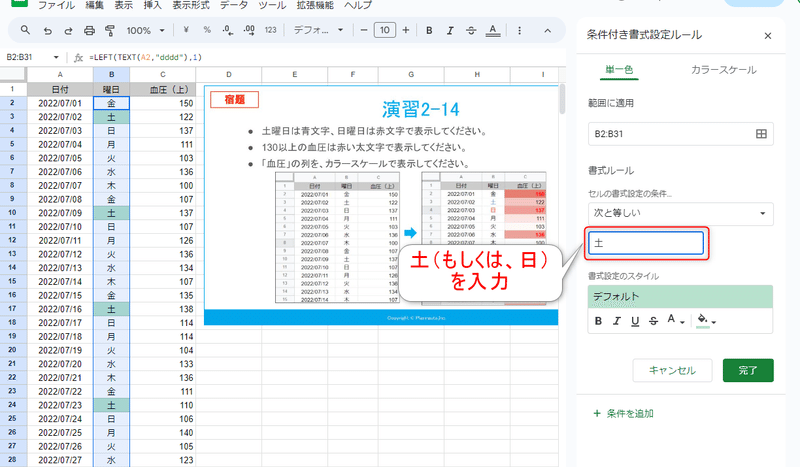This screenshot has height=467, width=800.
Task: Toggle strikethrough in the main toolbar
Action: click(471, 31)
